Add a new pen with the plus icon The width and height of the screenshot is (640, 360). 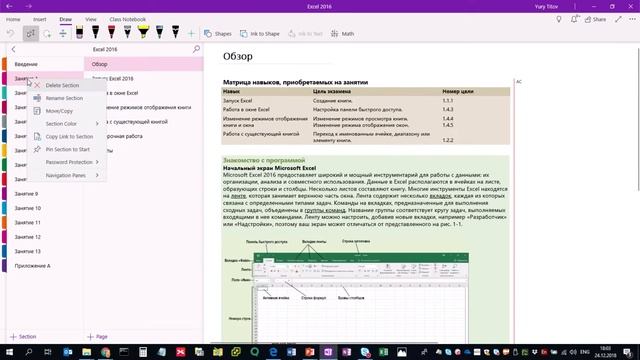tap(191, 33)
